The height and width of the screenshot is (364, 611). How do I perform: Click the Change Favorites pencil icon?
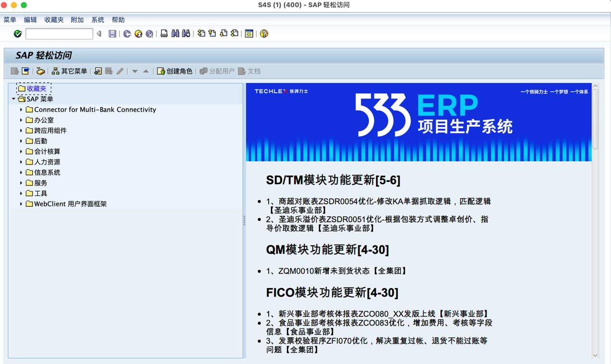tap(120, 71)
